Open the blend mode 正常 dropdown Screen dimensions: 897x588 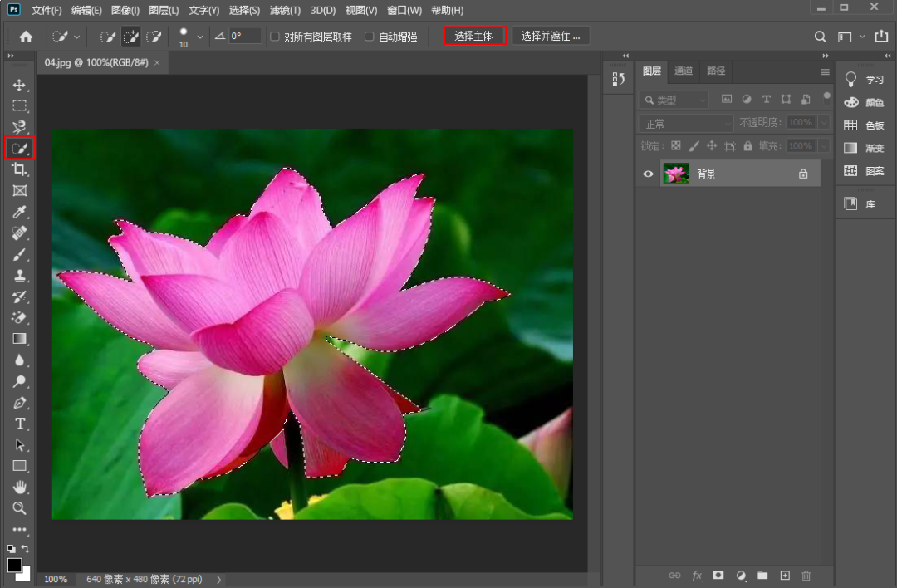coord(686,123)
